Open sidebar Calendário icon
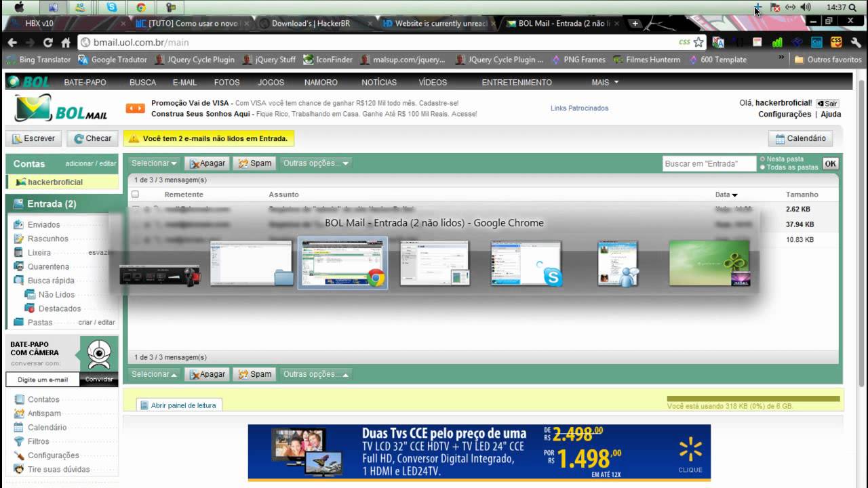The height and width of the screenshot is (488, 868). click(x=18, y=428)
